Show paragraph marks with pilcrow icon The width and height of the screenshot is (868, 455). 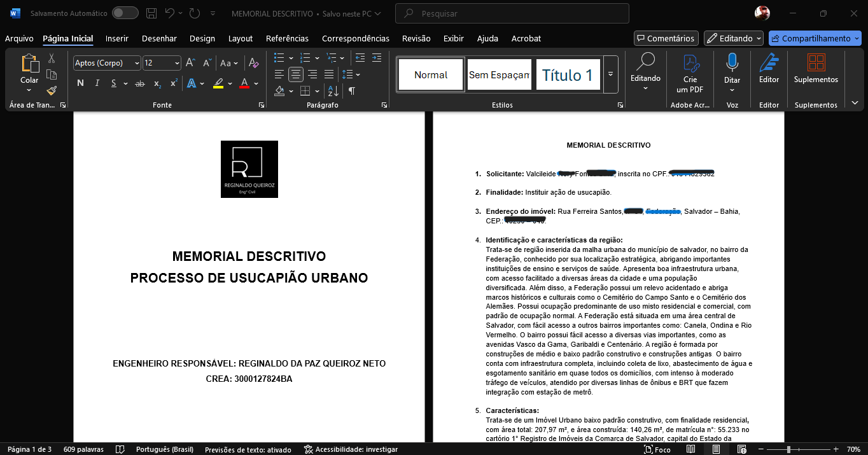click(351, 91)
